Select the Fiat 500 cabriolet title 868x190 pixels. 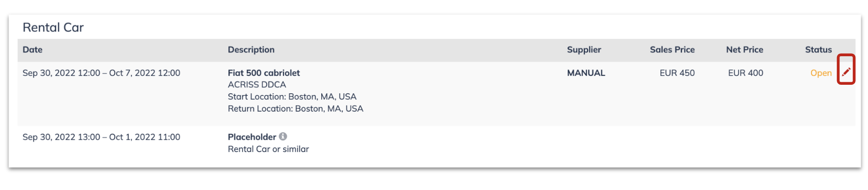tap(264, 73)
